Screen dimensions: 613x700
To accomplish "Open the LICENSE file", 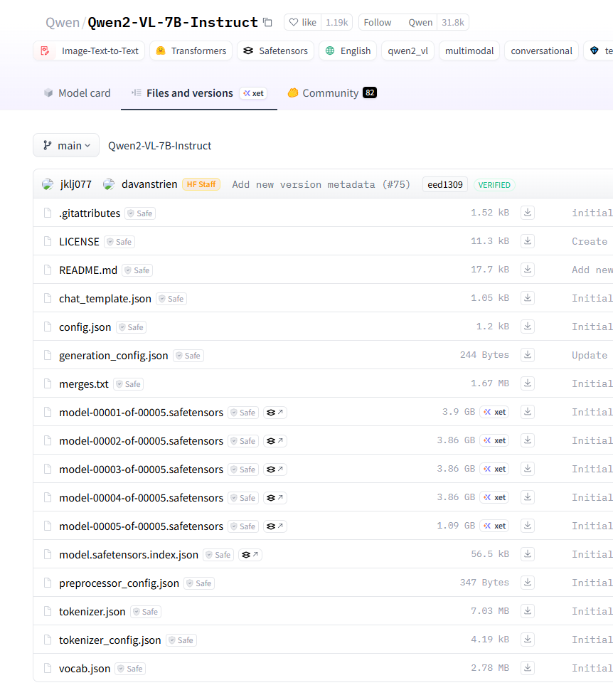I will (80, 242).
